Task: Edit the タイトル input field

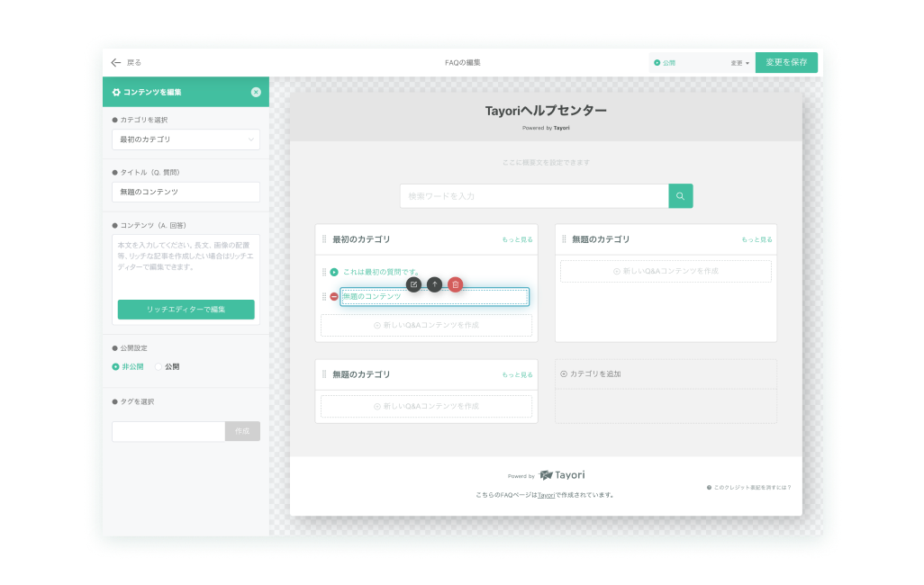Action: coord(186,192)
